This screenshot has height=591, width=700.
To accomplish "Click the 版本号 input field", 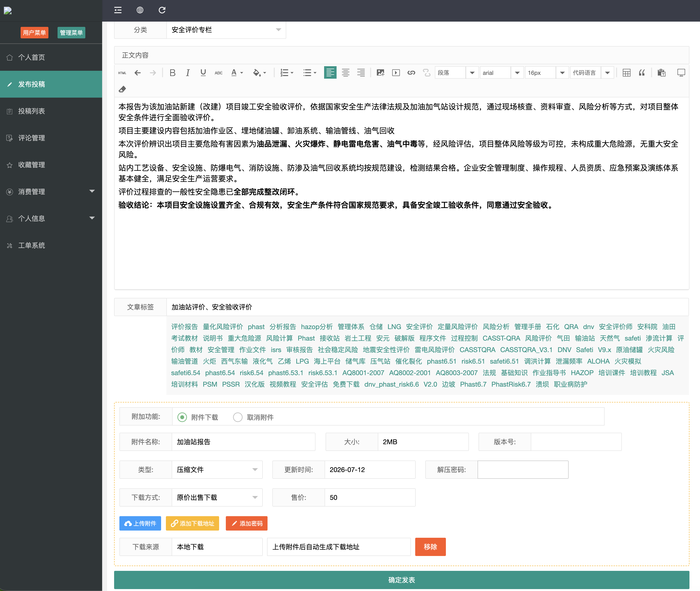I will pos(576,442).
